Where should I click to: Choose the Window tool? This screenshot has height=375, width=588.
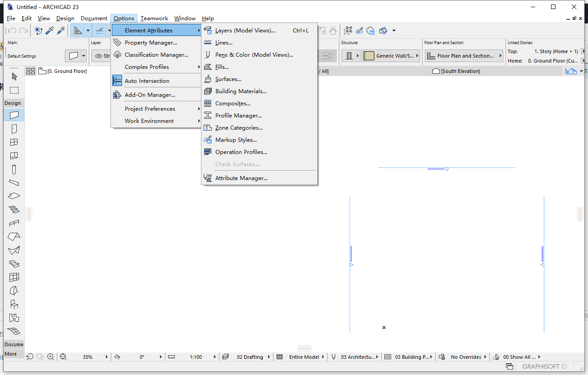(14, 142)
